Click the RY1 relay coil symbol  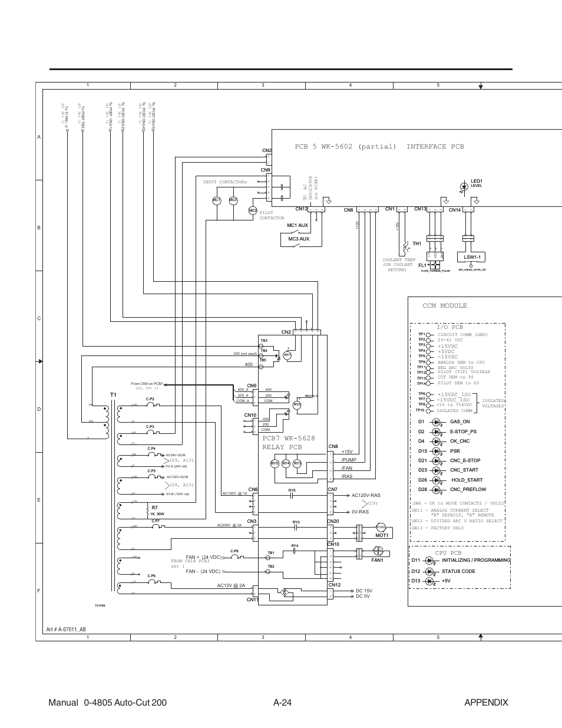tap(287, 355)
